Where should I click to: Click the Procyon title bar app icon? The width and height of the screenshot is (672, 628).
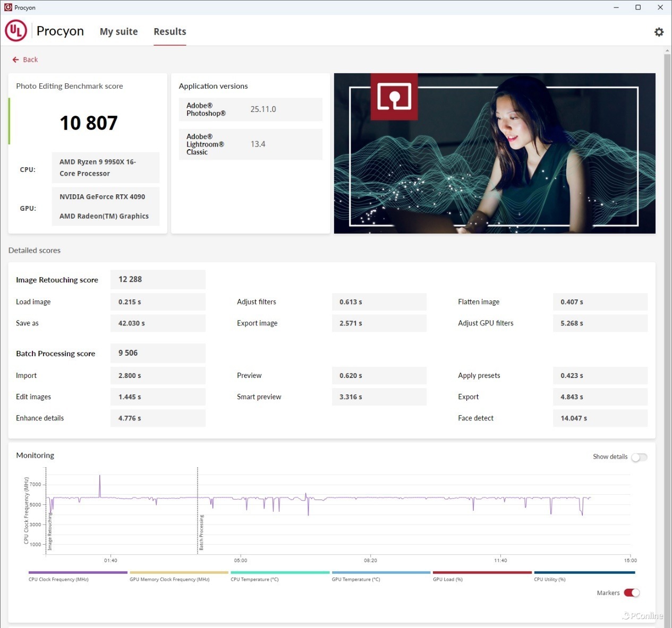point(8,7)
